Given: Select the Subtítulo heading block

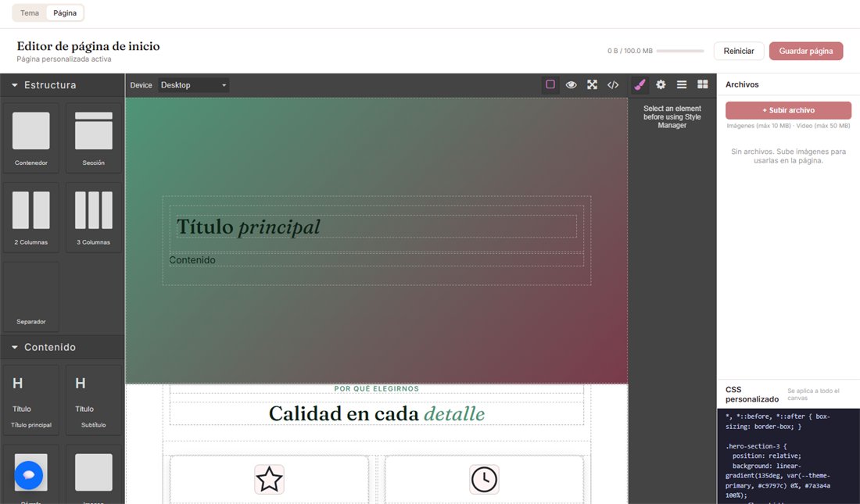Looking at the screenshot, I should point(94,400).
